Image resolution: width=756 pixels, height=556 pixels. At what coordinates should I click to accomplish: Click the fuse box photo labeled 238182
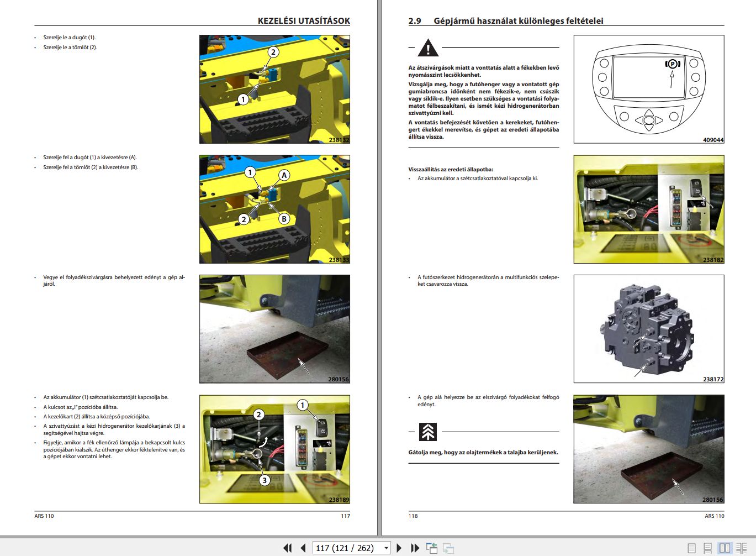649,208
